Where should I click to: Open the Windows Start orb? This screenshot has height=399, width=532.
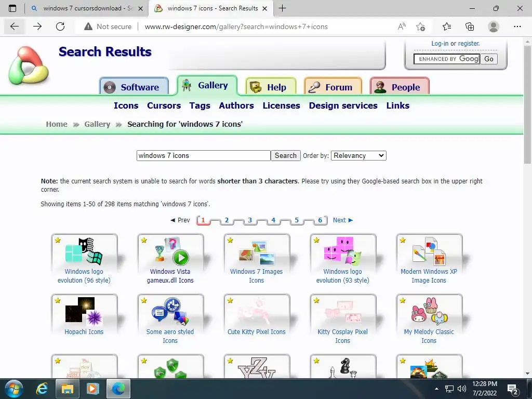click(x=14, y=389)
